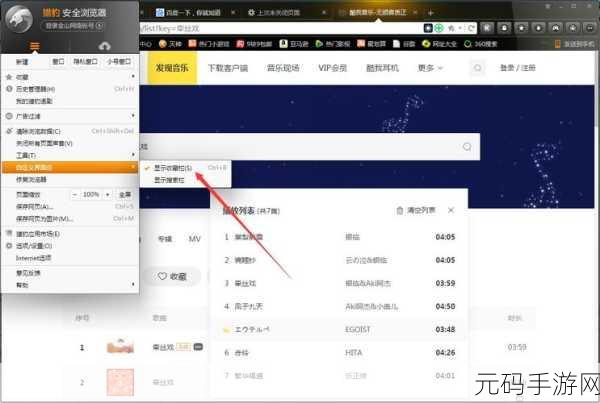Open a new tab with plus button

pyautogui.click(x=430, y=13)
